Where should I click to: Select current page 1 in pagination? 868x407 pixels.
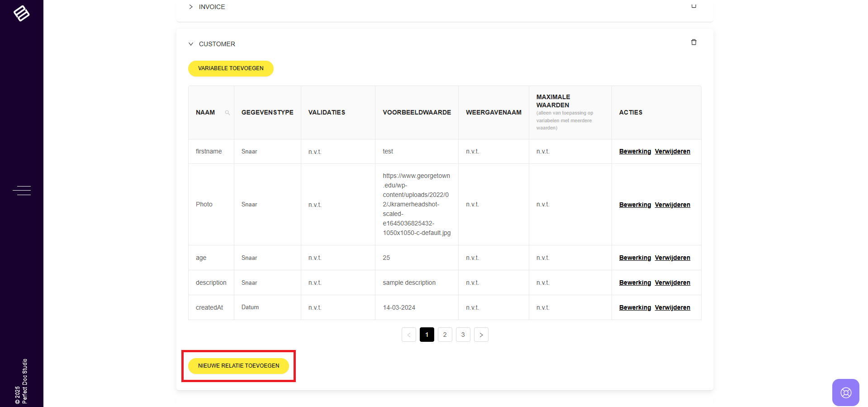coord(427,335)
